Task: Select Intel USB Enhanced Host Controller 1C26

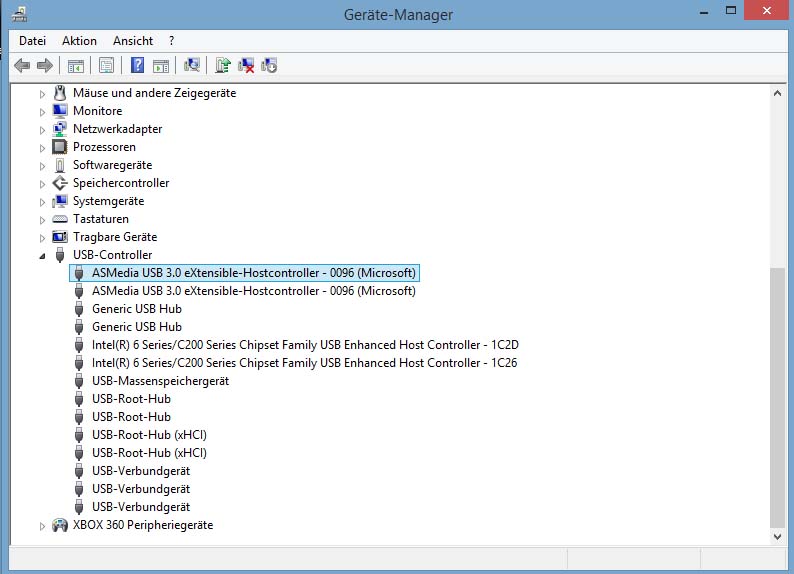Action: pos(305,363)
